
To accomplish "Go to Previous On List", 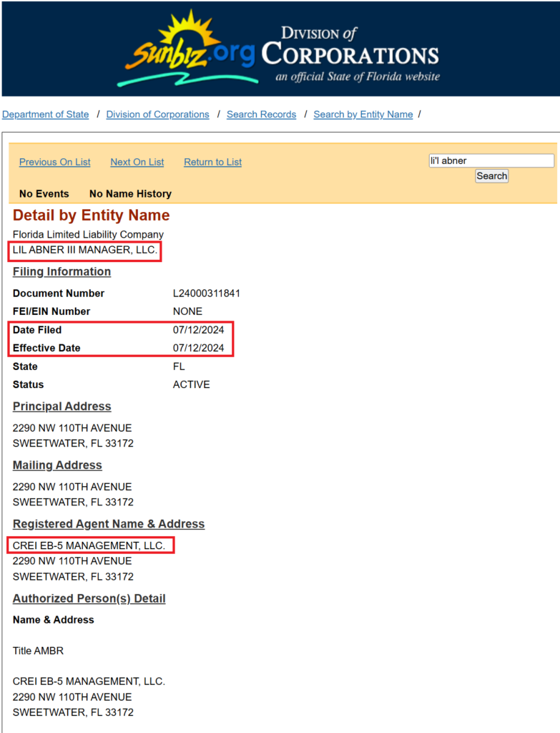I will 54,162.
